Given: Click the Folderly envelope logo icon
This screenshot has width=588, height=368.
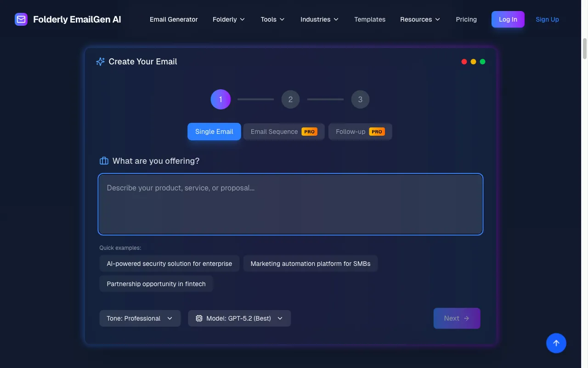Looking at the screenshot, I should coord(21,19).
